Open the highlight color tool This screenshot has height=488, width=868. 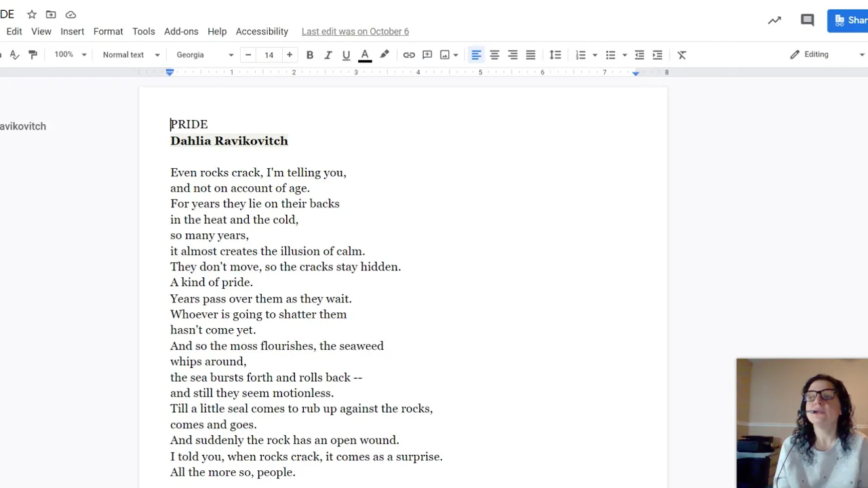click(x=384, y=55)
